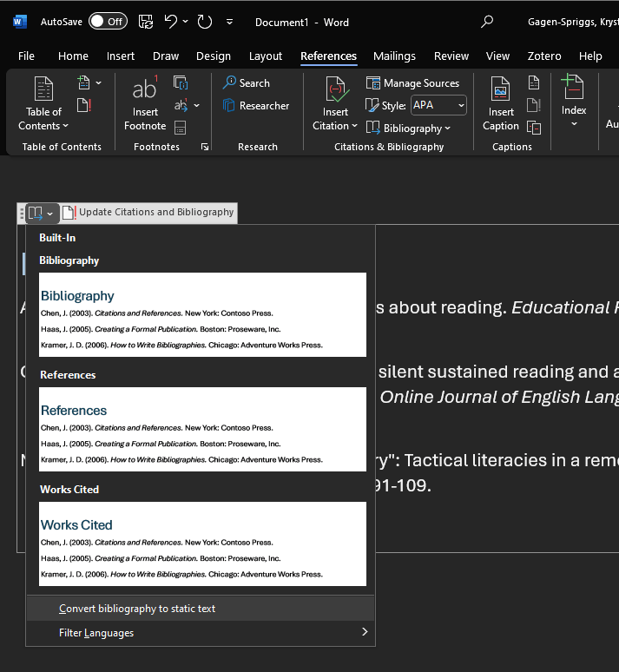Viewport: 619px width, 672px height.
Task: Click the Insert Citation button
Action: click(335, 104)
